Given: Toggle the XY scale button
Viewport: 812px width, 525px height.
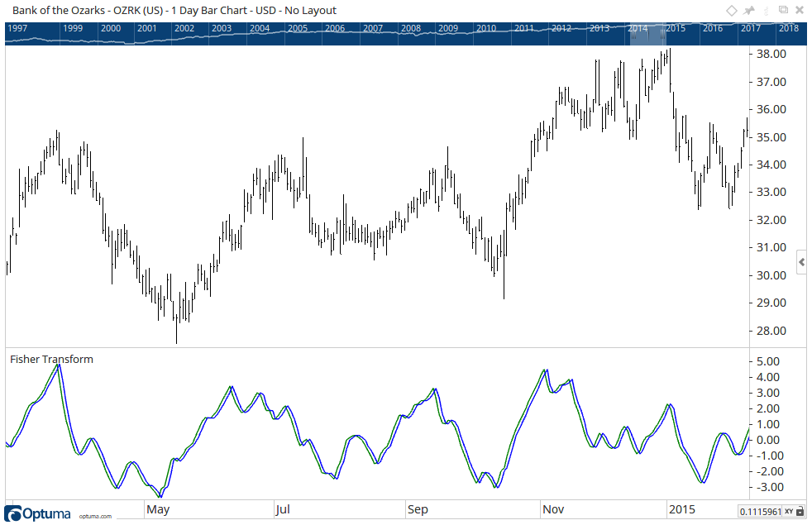Looking at the screenshot, I should 789,512.
